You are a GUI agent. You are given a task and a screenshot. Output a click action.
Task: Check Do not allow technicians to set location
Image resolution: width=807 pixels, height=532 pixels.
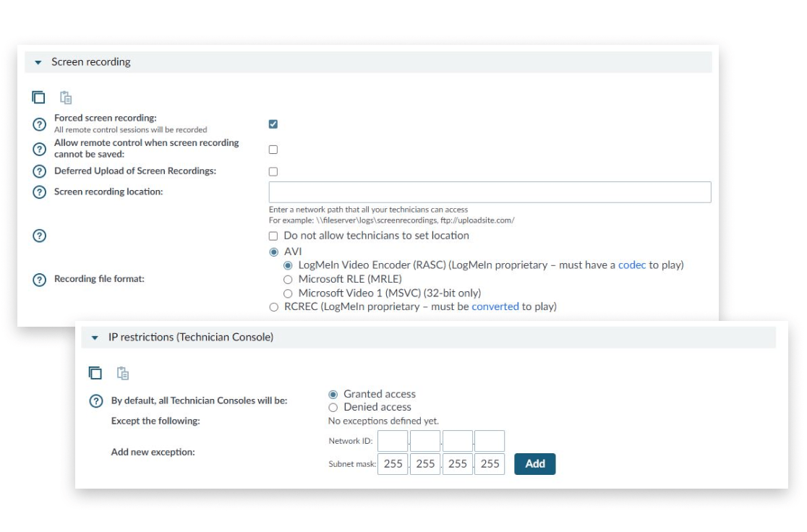pyautogui.click(x=273, y=236)
